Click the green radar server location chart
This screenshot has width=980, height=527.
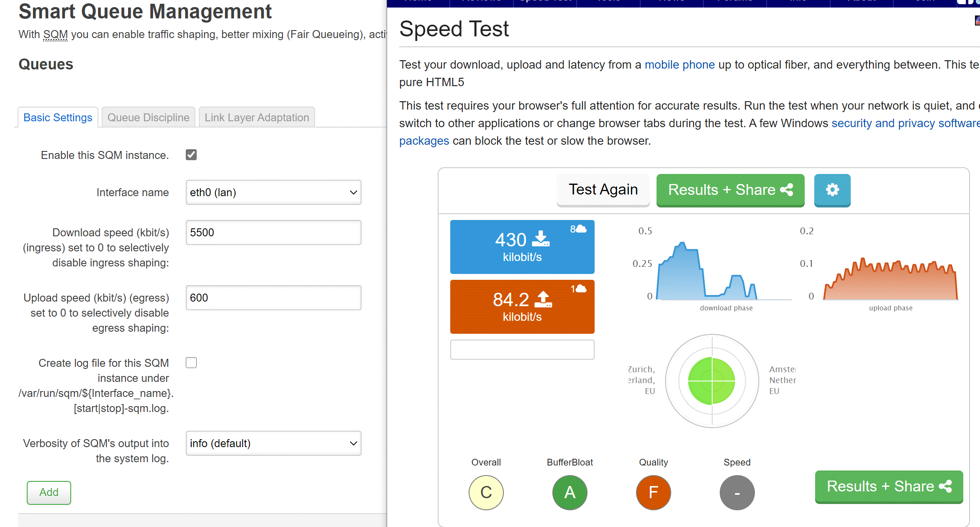click(x=712, y=381)
